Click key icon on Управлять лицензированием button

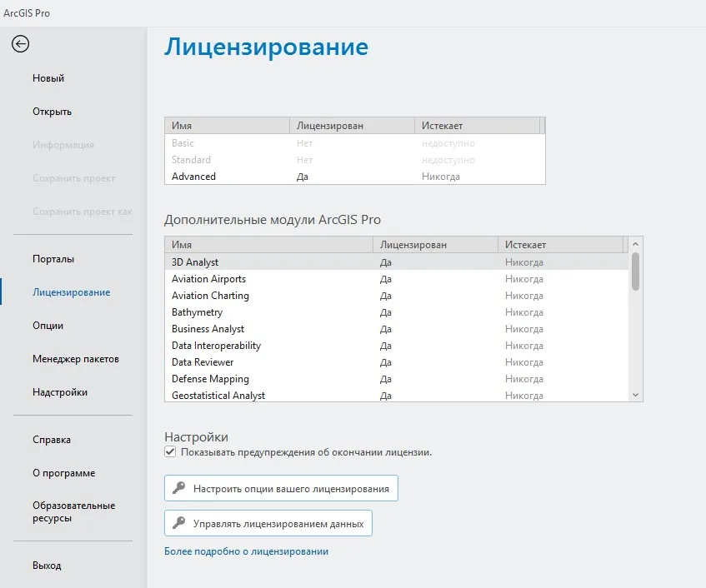click(x=178, y=523)
